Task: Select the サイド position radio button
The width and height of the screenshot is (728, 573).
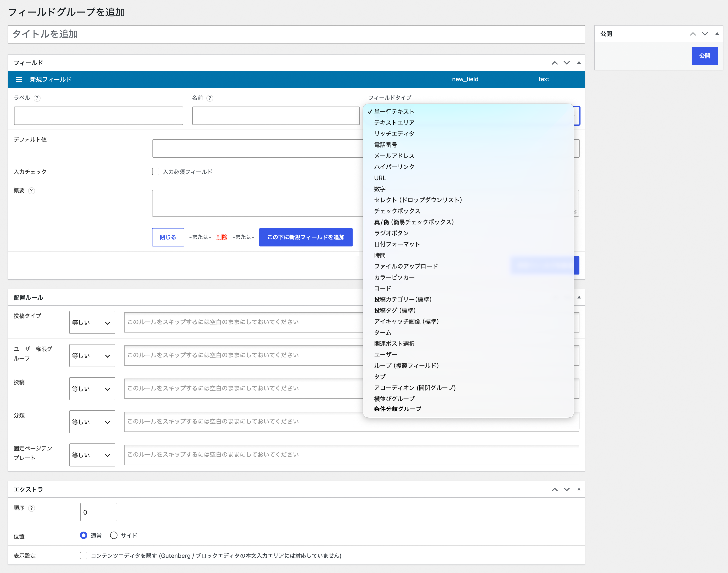Action: (x=114, y=535)
